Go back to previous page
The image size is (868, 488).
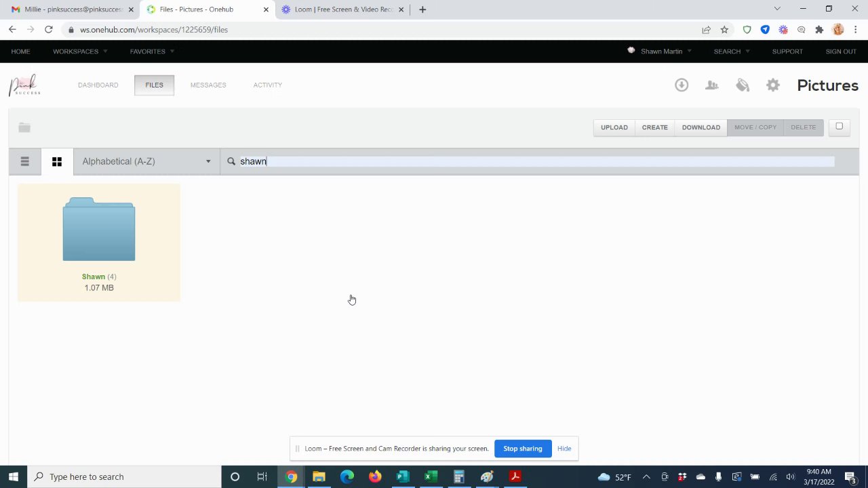pos(12,30)
